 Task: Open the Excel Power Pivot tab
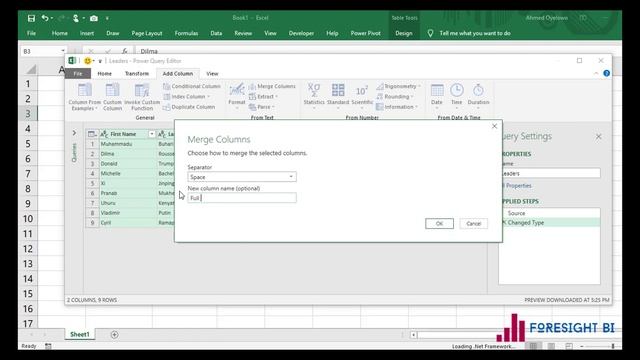tap(365, 33)
